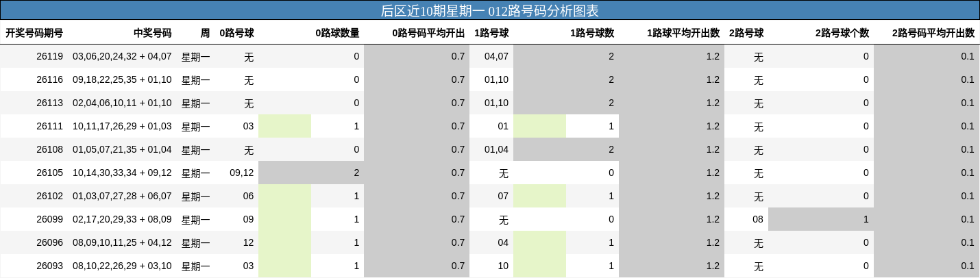The width and height of the screenshot is (980, 278).
Task: Select the 0路号球 column header
Action: 236,33
